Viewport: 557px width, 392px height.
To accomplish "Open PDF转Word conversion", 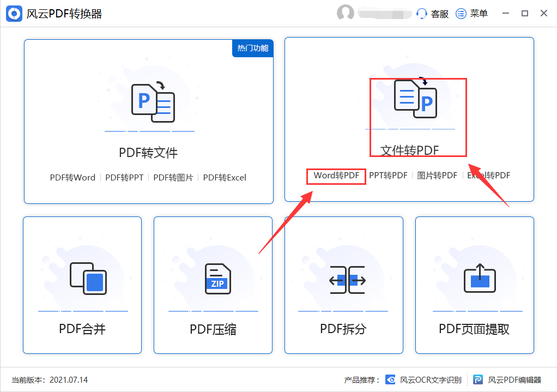I will point(72,177).
